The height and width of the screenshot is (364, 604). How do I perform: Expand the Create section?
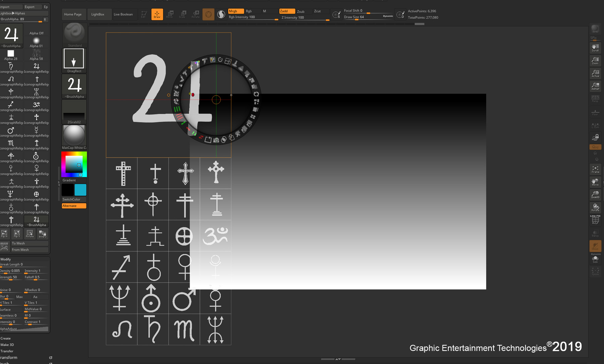coord(6,338)
